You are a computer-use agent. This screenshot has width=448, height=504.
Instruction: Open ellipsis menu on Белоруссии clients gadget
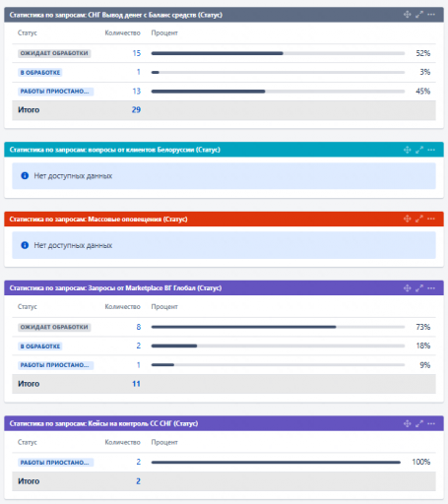(x=431, y=150)
